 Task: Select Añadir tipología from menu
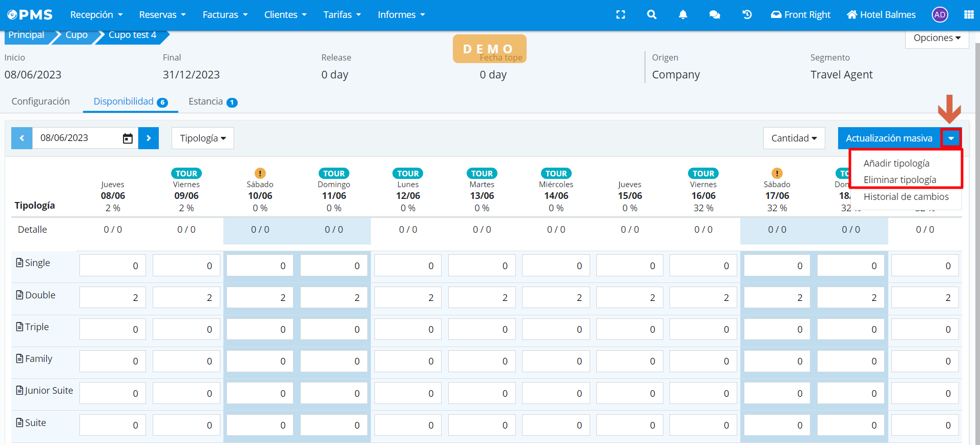point(896,164)
